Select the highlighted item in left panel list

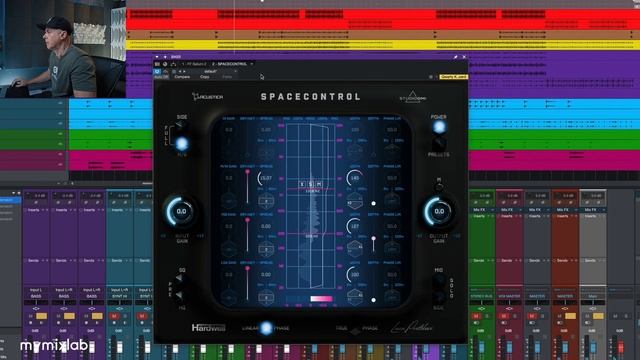pos(11,200)
